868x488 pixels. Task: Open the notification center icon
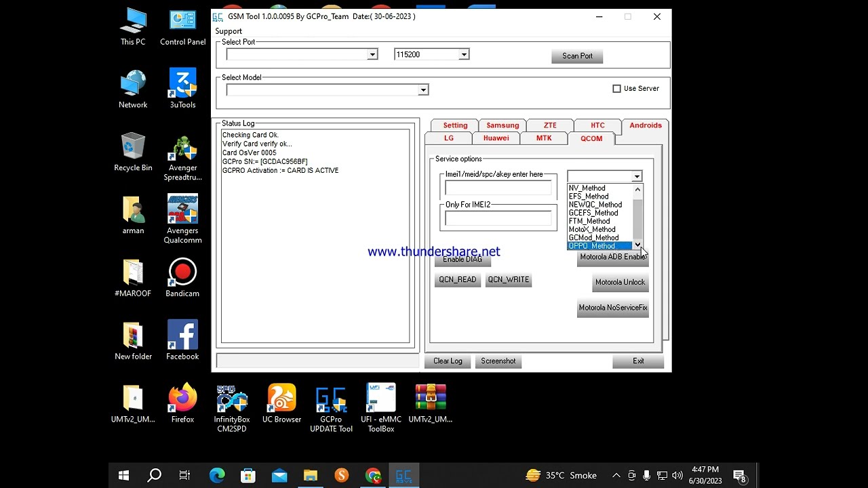click(x=740, y=476)
